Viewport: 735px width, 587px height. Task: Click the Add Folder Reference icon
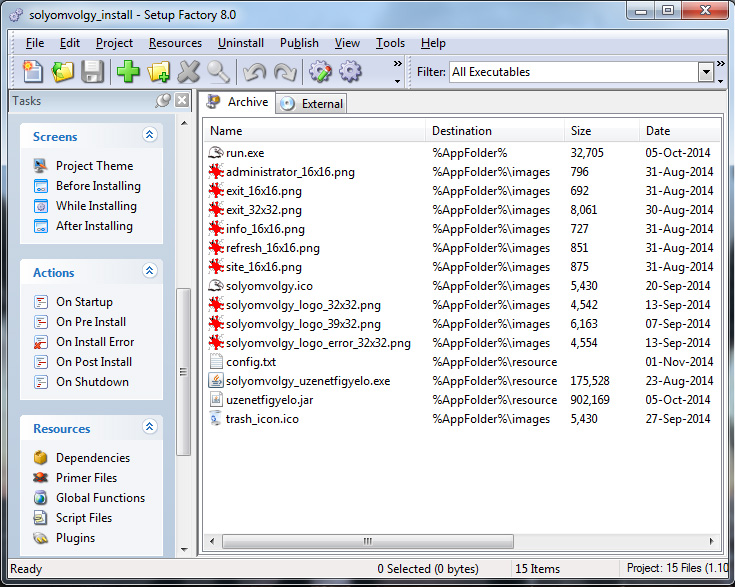coord(158,72)
